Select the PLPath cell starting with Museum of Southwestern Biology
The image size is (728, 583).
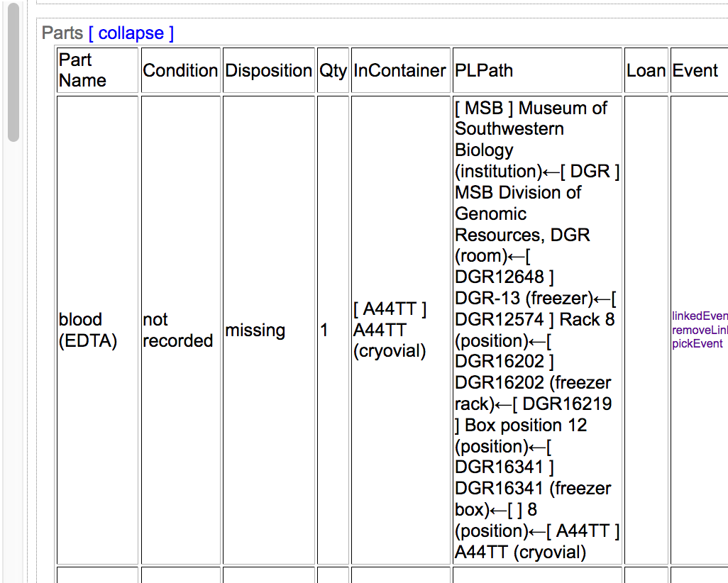pos(537,330)
